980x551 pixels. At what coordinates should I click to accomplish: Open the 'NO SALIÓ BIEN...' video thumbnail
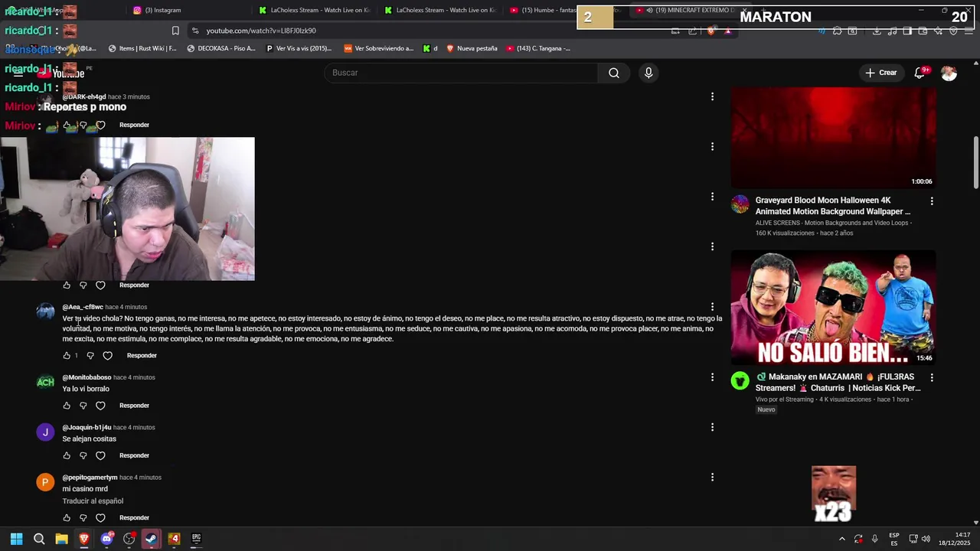coord(833,308)
